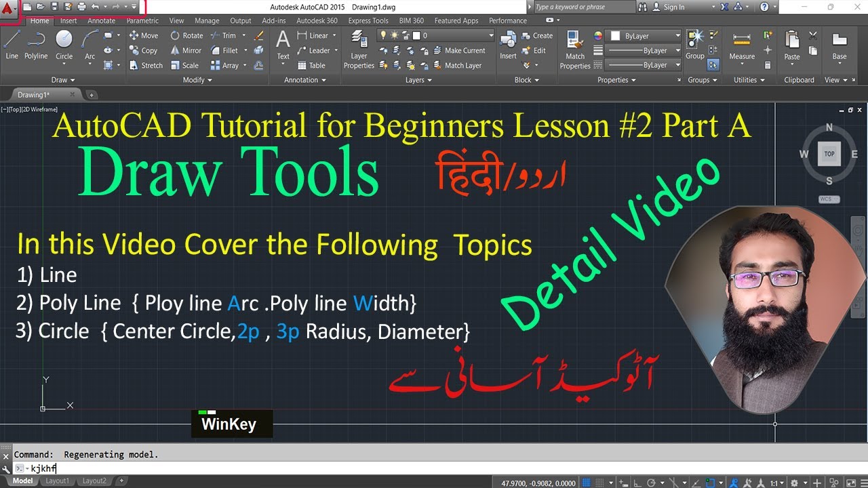Toggle polar tracking in status bar
868x488 pixels.
pos(651,483)
